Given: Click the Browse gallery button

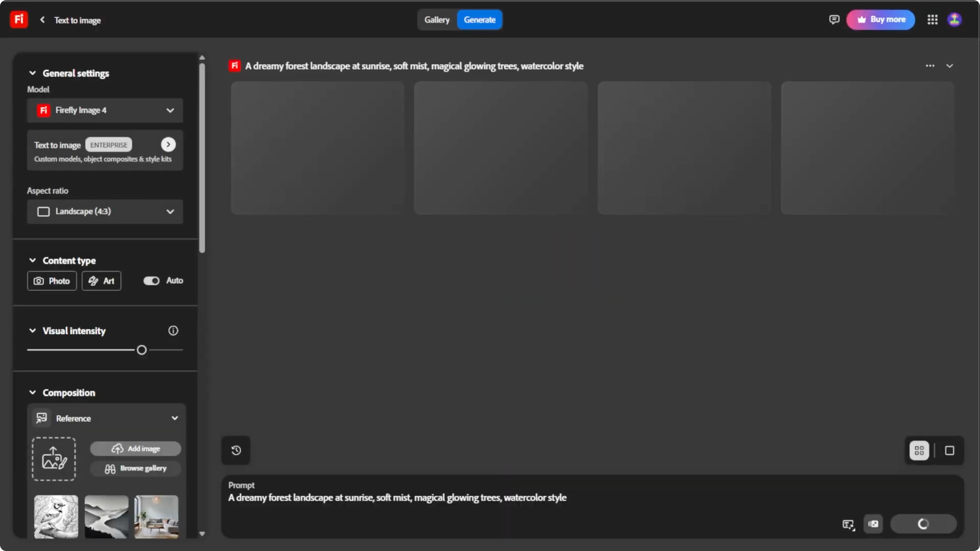Looking at the screenshot, I should pyautogui.click(x=136, y=468).
